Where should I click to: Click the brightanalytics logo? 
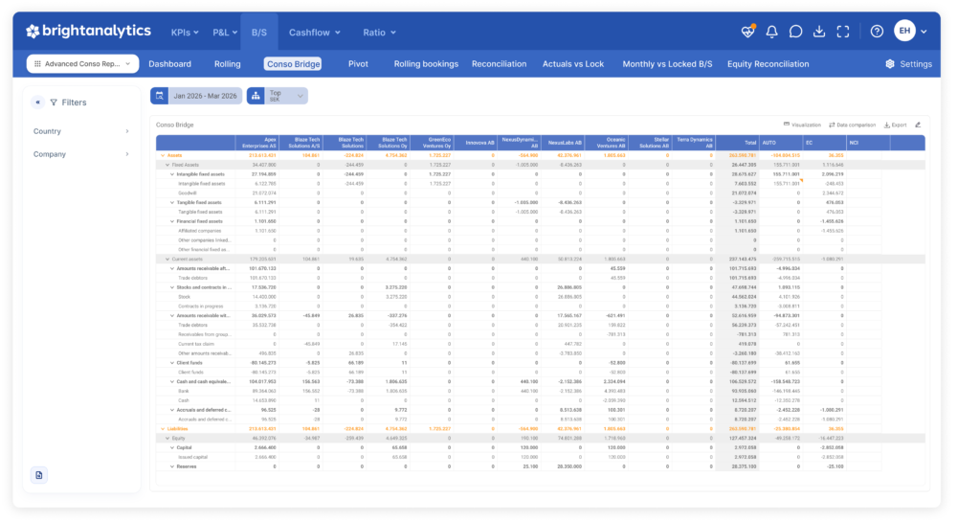tap(88, 32)
